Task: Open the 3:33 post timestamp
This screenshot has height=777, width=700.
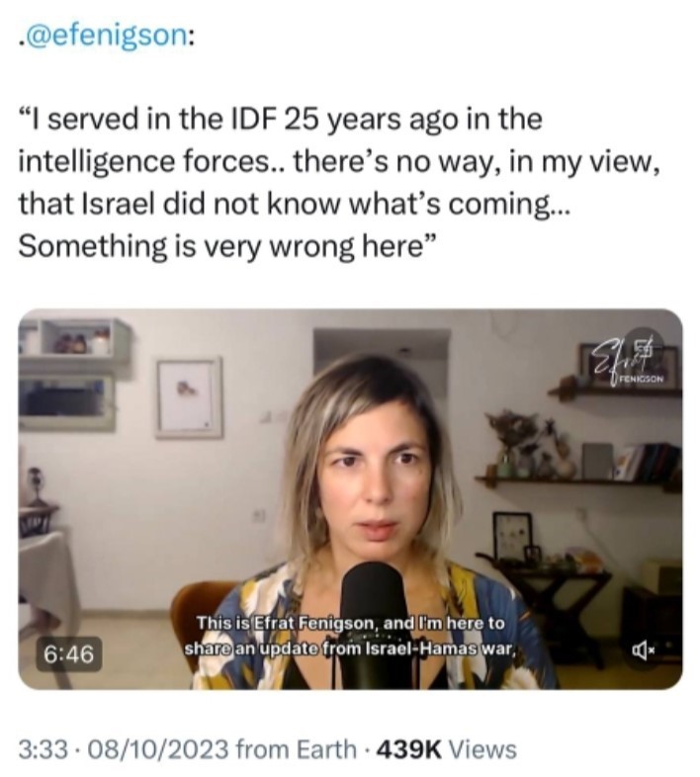Action: pyautogui.click(x=43, y=748)
